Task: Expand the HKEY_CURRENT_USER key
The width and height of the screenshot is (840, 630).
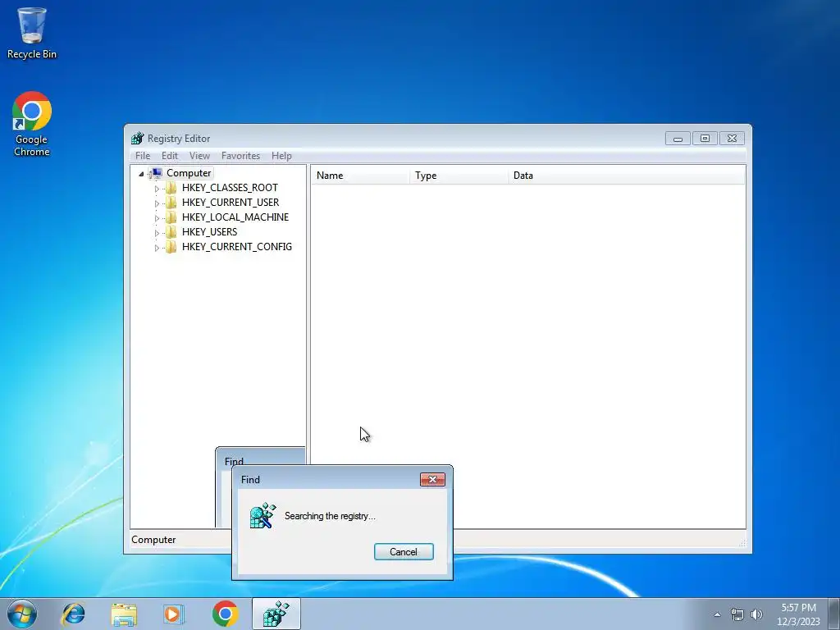Action: point(157,203)
